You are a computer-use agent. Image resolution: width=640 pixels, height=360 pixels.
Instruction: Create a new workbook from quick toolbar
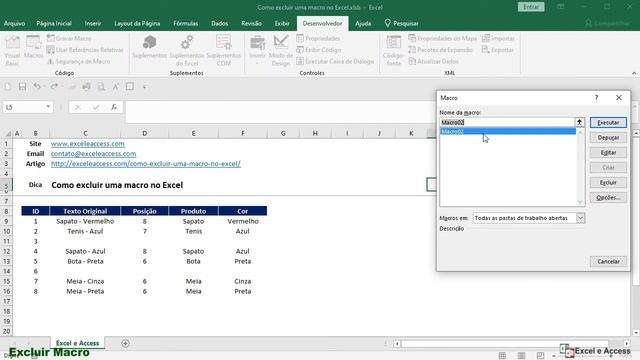8,87
